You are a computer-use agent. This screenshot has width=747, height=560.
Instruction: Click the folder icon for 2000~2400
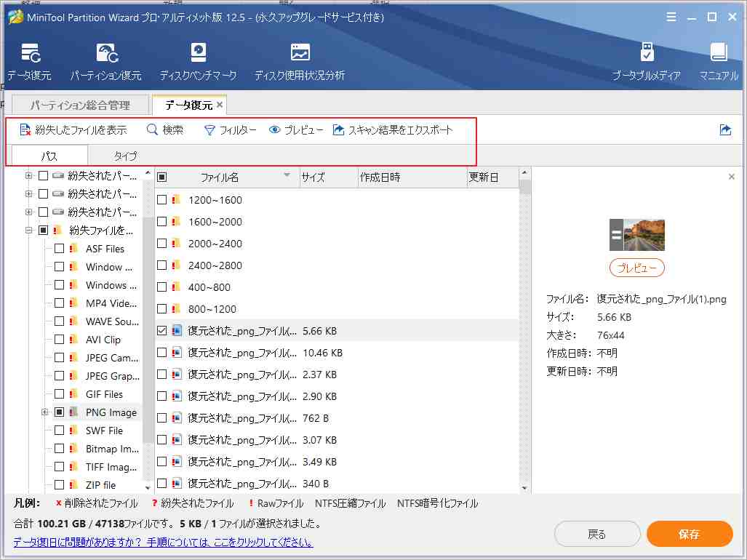pos(176,244)
